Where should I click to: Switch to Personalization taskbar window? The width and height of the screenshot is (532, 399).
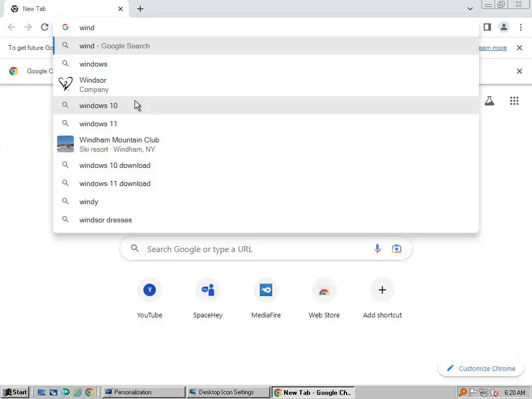tap(143, 392)
